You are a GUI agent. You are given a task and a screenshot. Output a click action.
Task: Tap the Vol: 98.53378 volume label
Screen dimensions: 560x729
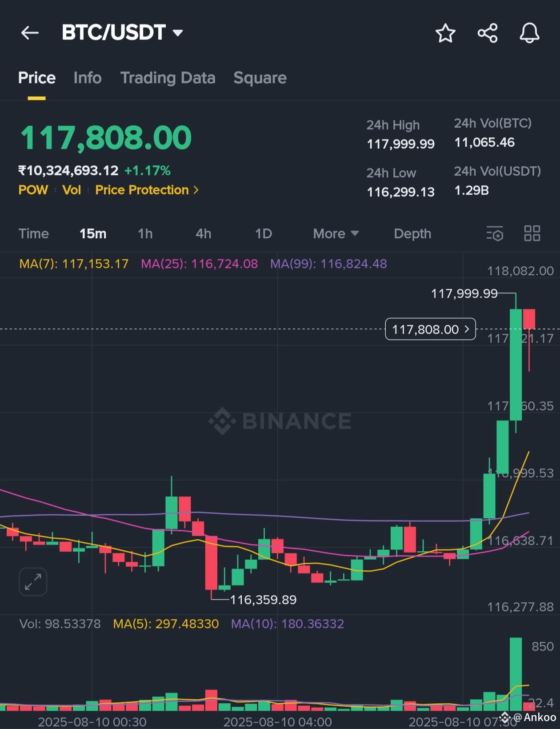tap(60, 624)
